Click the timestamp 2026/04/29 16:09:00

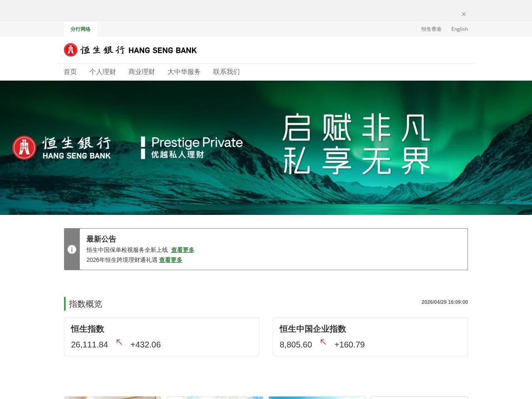(x=445, y=302)
